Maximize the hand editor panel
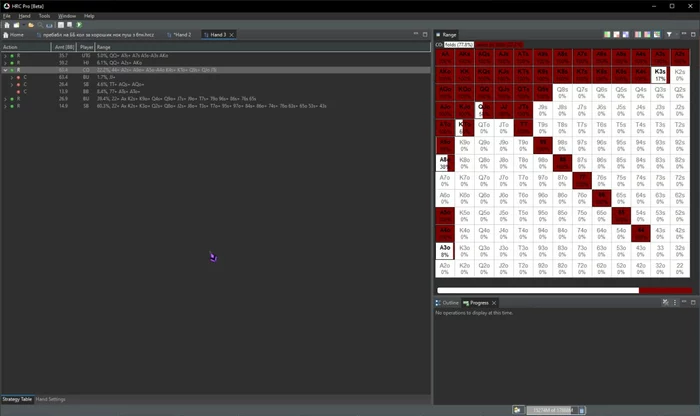 tap(425, 34)
